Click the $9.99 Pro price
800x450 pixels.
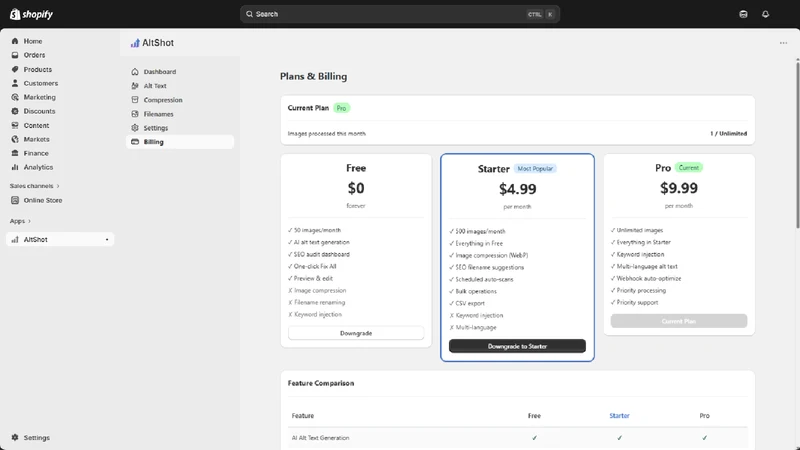[x=679, y=188]
